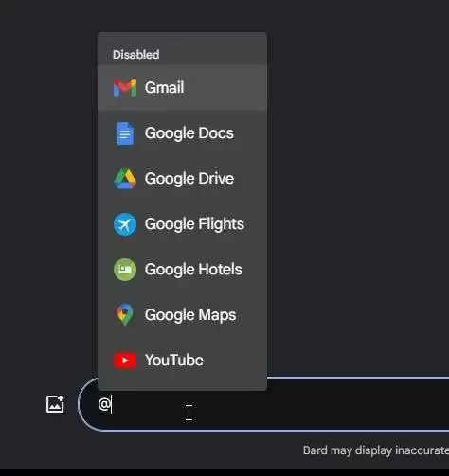Click the Google Maps pin icon
Viewport: 449px width, 476px height.
pos(125,315)
